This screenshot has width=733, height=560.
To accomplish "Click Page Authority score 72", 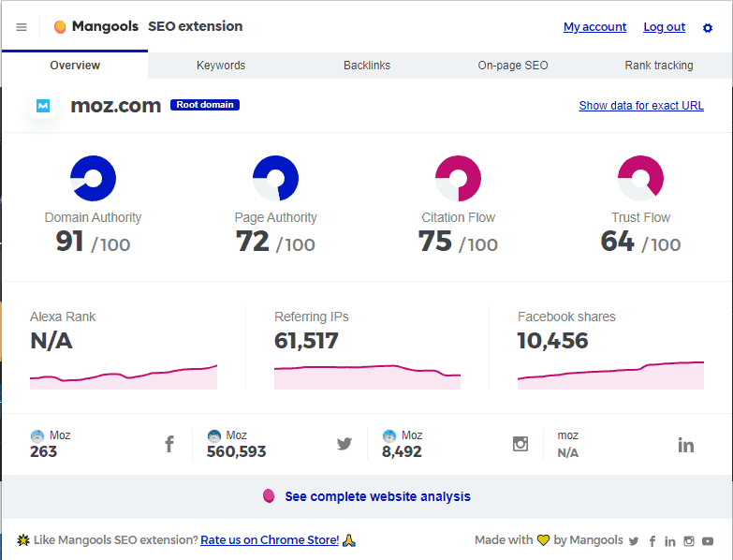I will point(253,242).
